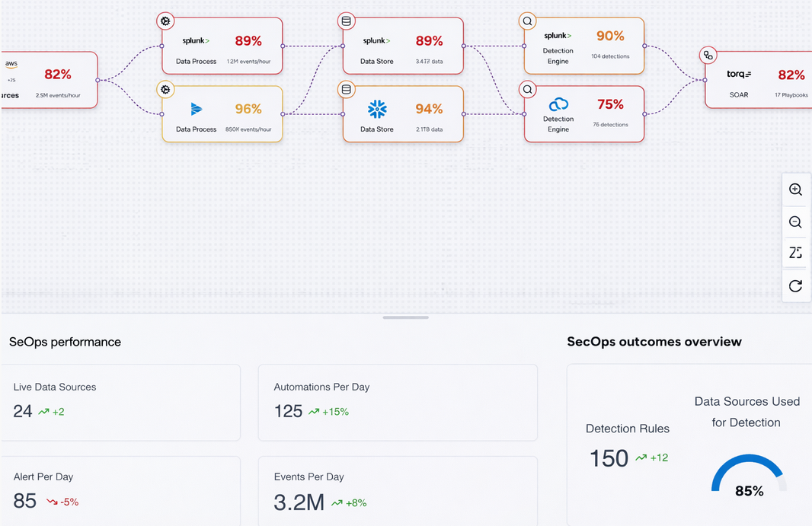
Task: Open the Live Data Sources card
Action: click(120, 402)
